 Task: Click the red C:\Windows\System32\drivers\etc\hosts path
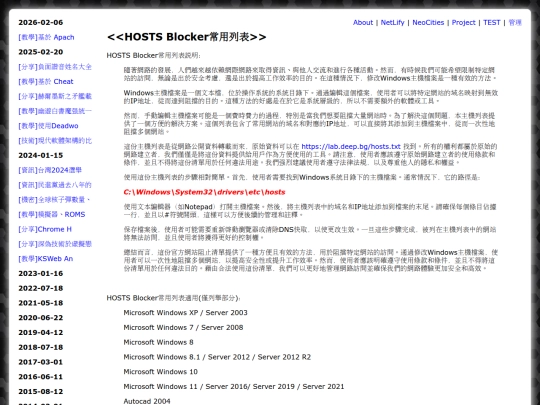pyautogui.click(x=204, y=192)
